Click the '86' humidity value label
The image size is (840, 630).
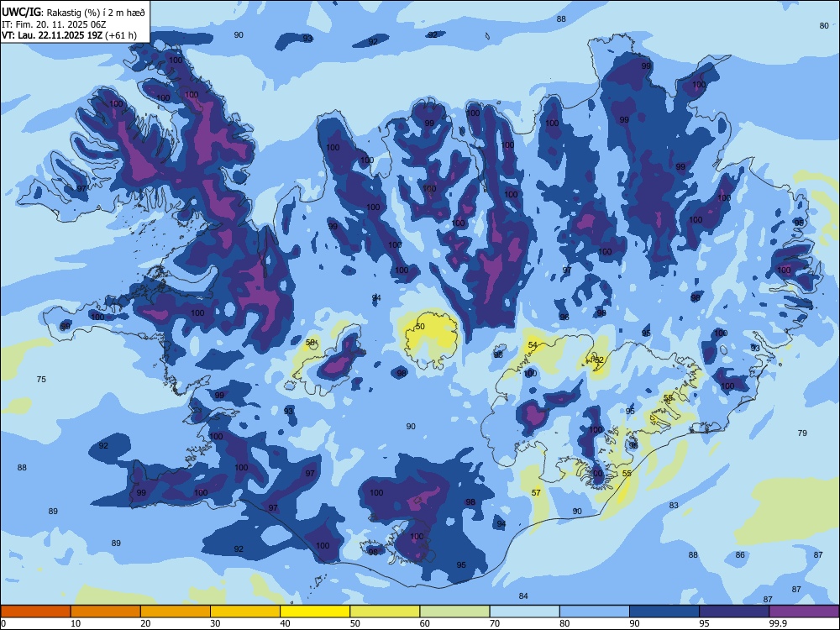740,555
